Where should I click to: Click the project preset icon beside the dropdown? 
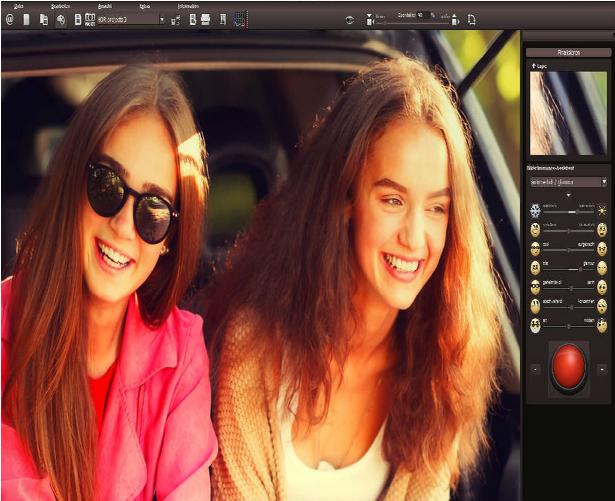(90, 19)
